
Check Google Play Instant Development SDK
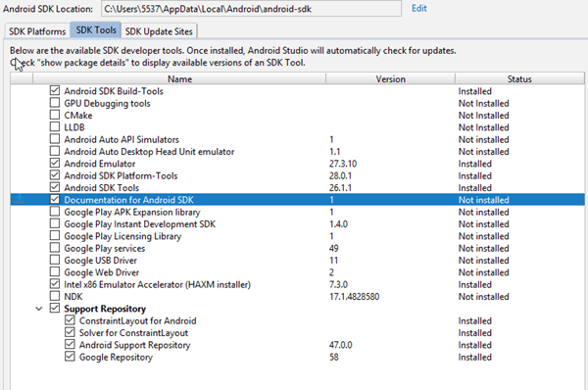(x=55, y=223)
